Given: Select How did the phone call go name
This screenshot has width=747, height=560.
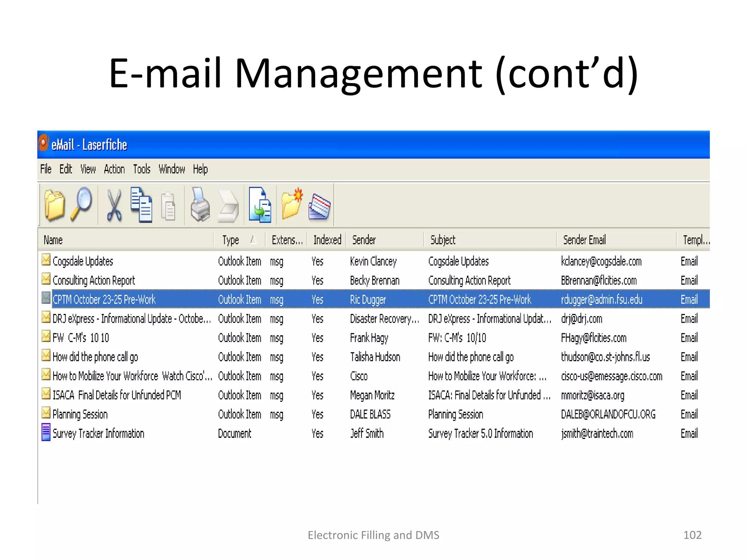Looking at the screenshot, I should (x=95, y=357).
